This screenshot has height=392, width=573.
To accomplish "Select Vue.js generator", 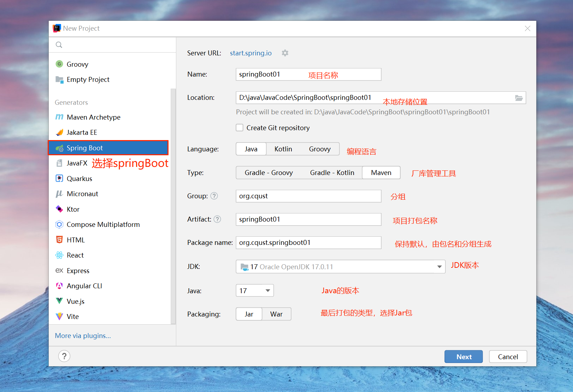I will (x=110, y=301).
